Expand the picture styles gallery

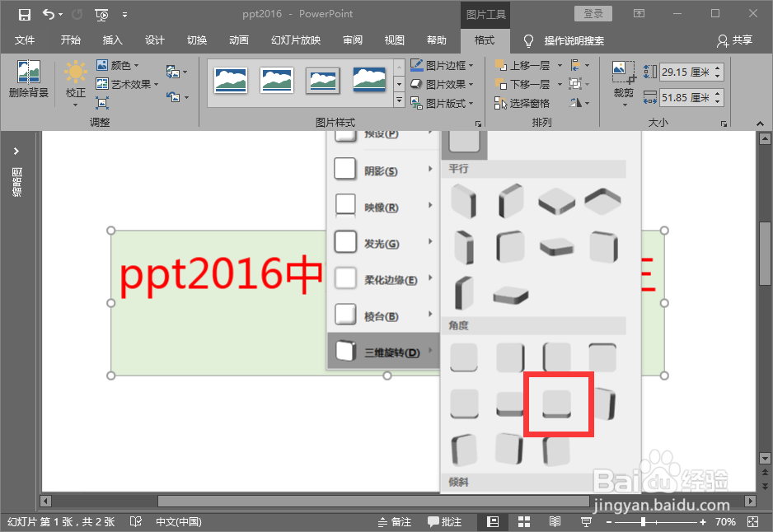click(400, 100)
